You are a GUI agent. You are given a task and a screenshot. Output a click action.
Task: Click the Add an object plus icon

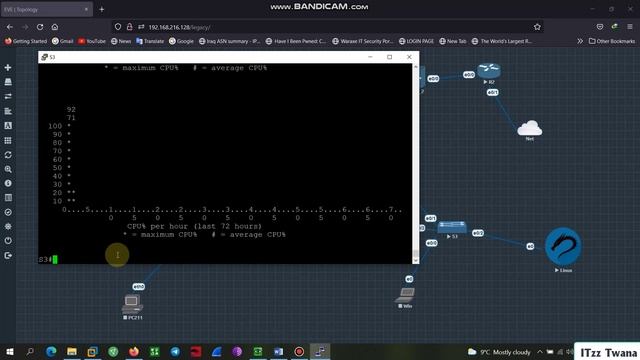pyautogui.click(x=8, y=67)
